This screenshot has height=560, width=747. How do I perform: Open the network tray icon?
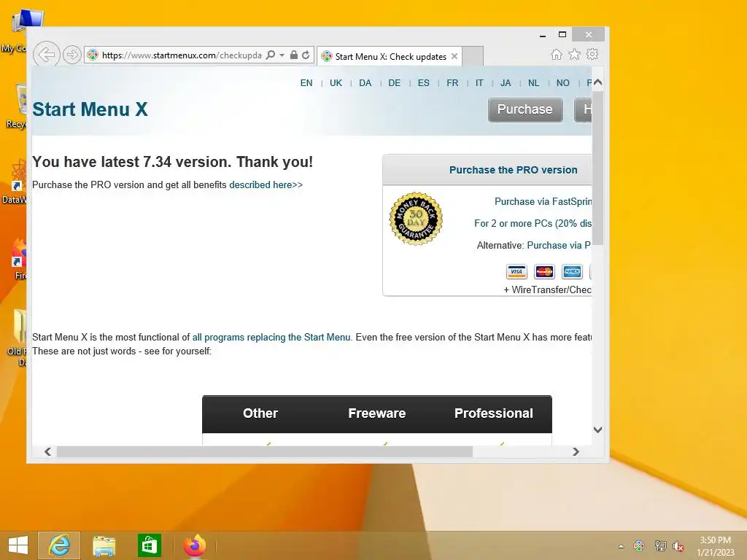click(x=660, y=545)
